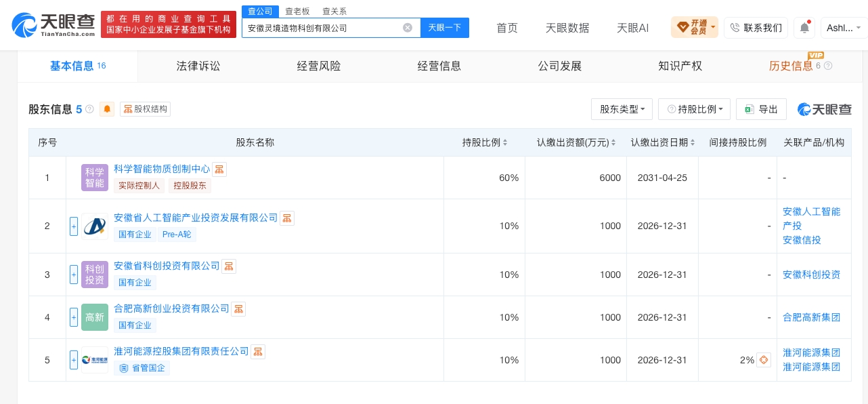Open 合肥高新集团 related institution link

(811, 317)
